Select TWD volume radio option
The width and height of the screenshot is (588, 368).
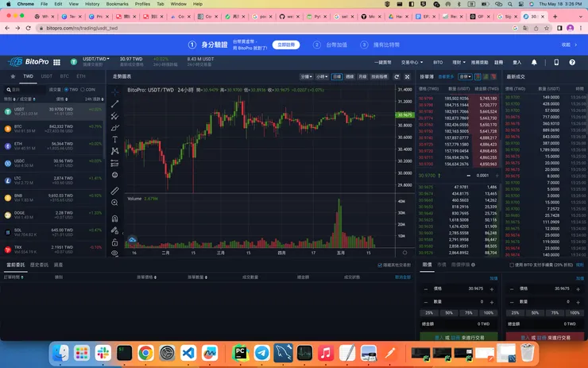click(x=66, y=90)
